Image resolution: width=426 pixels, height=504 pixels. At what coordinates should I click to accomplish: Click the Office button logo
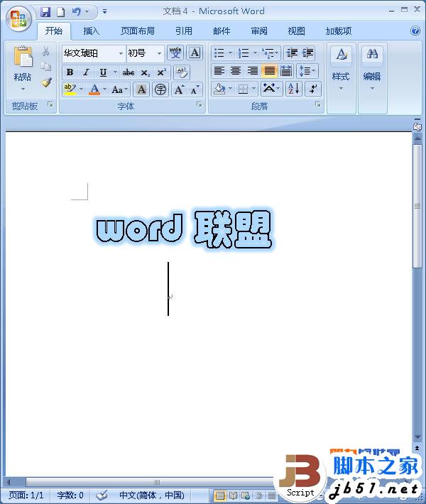[x=18, y=18]
